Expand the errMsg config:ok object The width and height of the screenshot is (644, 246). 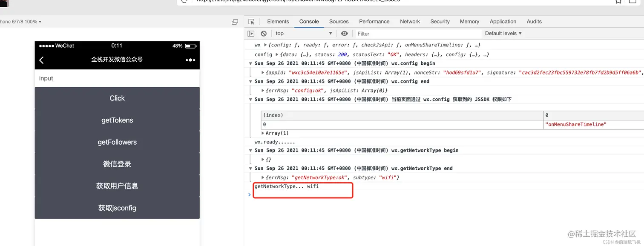(x=263, y=91)
